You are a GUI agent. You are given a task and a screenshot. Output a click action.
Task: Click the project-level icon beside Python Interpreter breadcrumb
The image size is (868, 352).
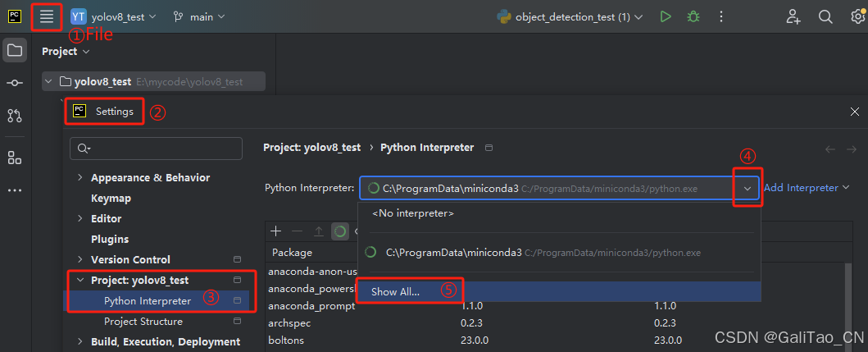[x=489, y=148]
